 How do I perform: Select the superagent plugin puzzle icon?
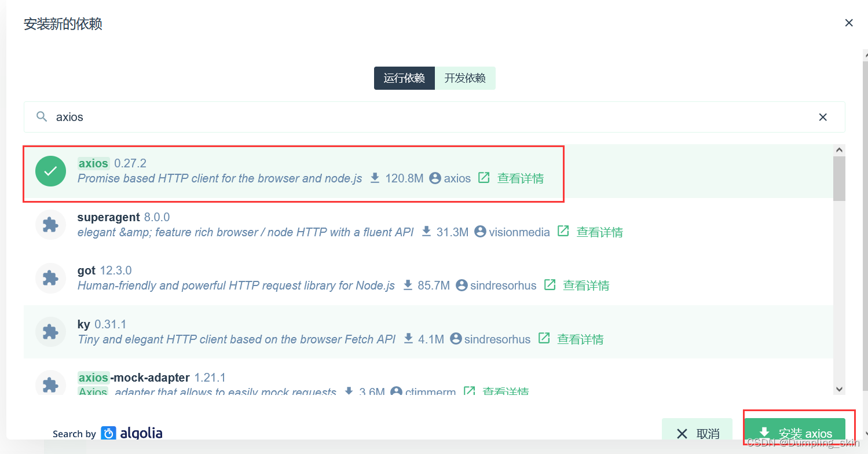pyautogui.click(x=51, y=225)
